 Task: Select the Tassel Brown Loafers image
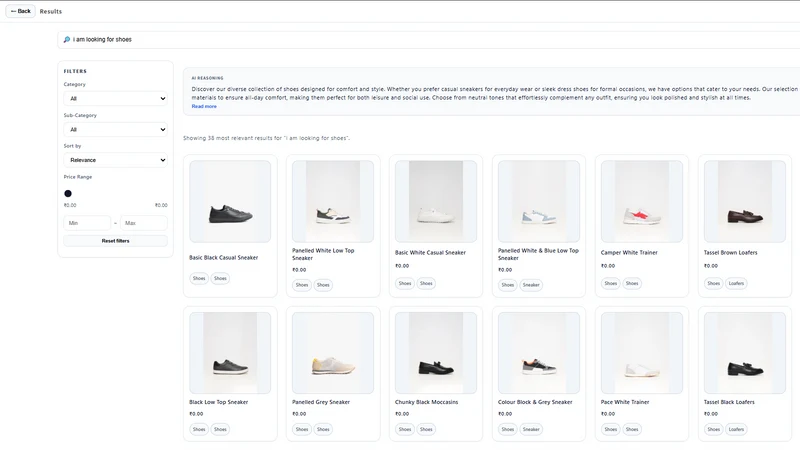point(745,202)
